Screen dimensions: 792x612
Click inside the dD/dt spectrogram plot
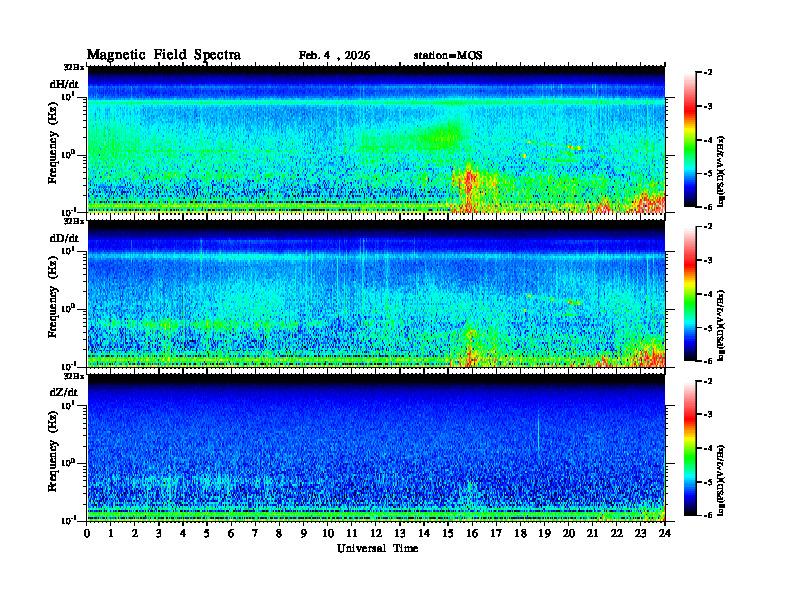click(x=376, y=294)
